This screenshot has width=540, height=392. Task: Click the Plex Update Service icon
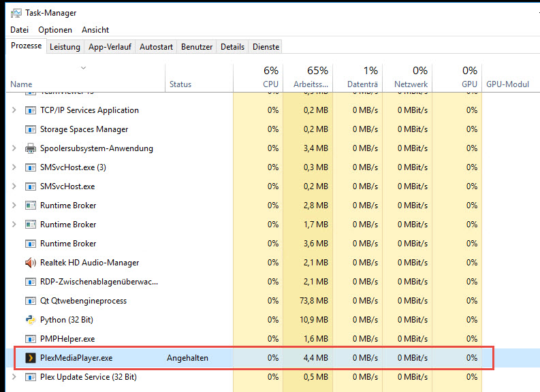coord(31,377)
